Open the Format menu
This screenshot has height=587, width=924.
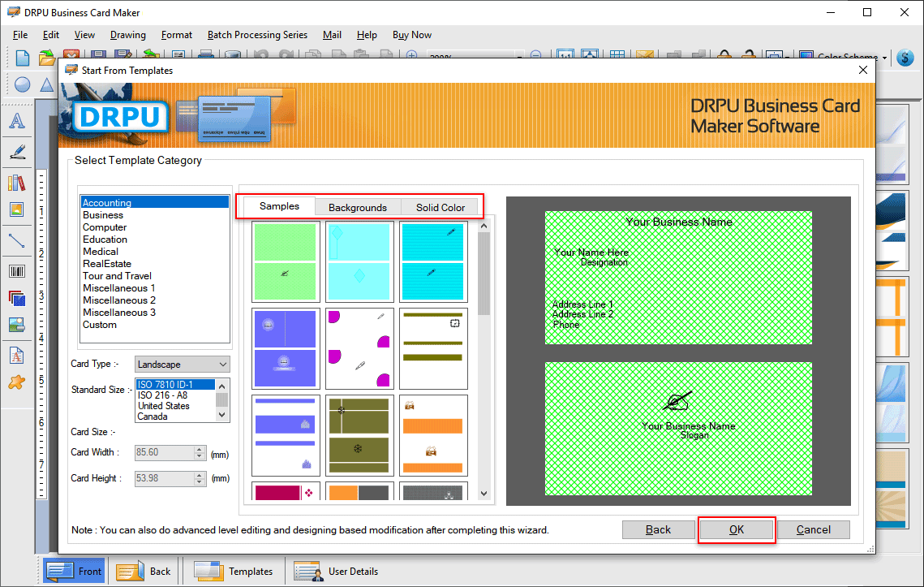coord(177,35)
